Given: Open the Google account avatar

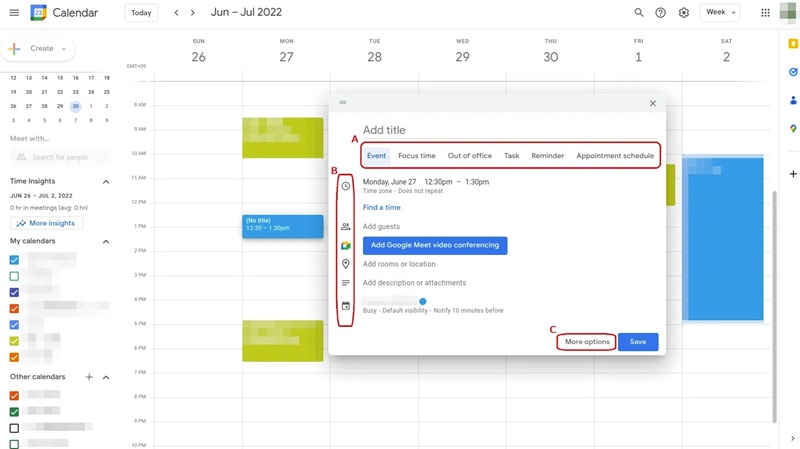Looking at the screenshot, I should pyautogui.click(x=789, y=12).
